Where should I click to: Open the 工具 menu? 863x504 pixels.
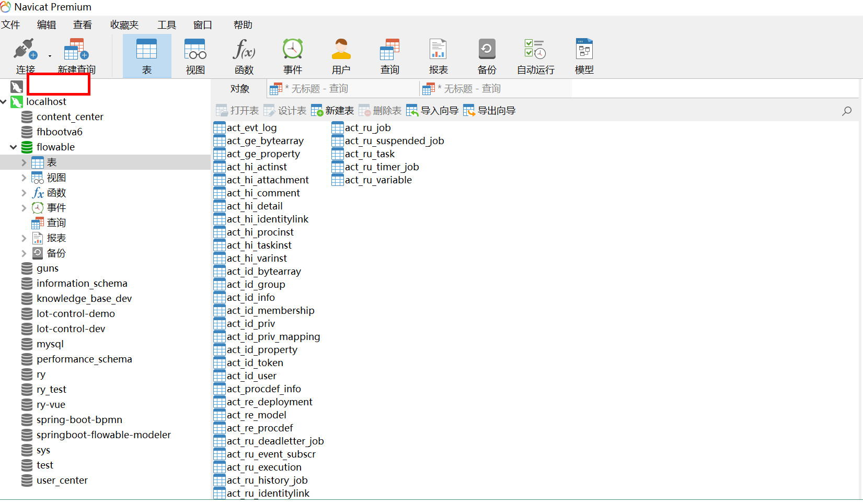coord(167,25)
